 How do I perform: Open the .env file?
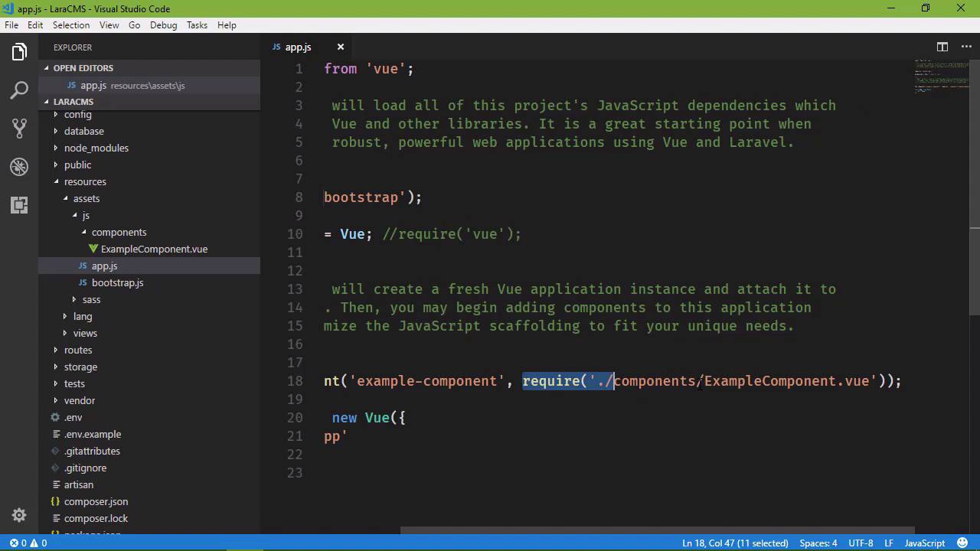(x=149, y=417)
